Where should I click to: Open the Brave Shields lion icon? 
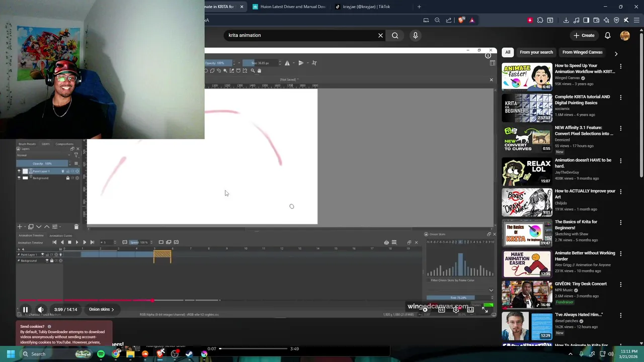click(461, 20)
